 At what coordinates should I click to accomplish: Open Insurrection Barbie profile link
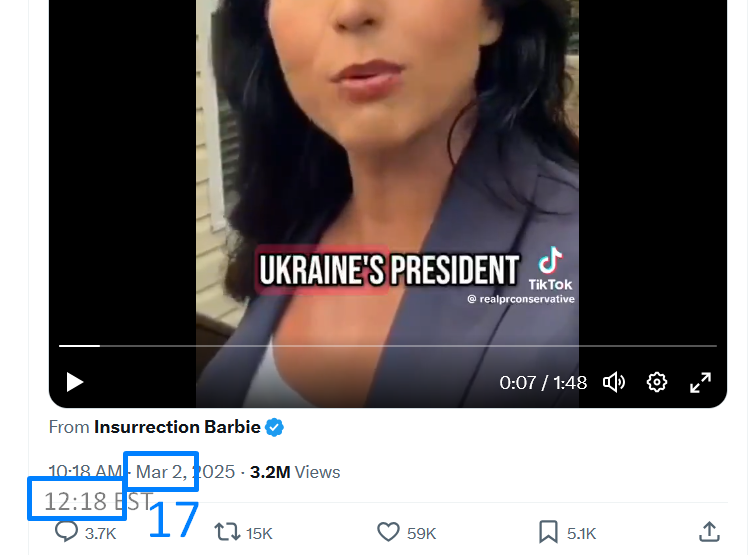177,427
